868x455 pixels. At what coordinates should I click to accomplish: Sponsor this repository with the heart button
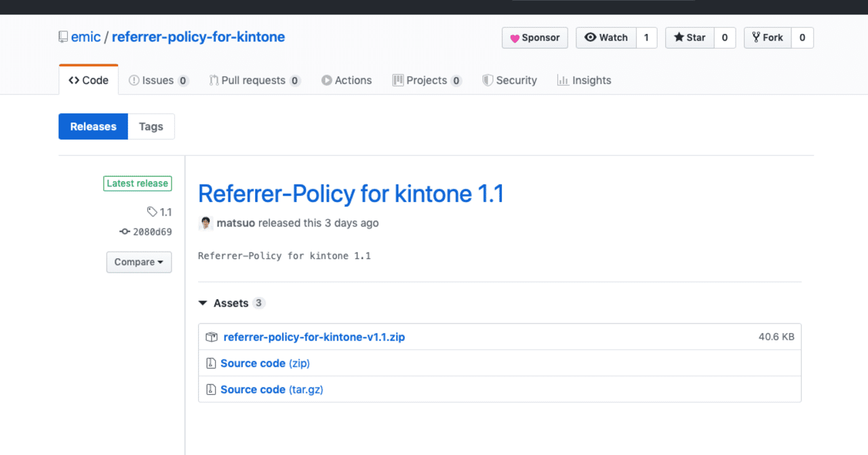tap(534, 38)
